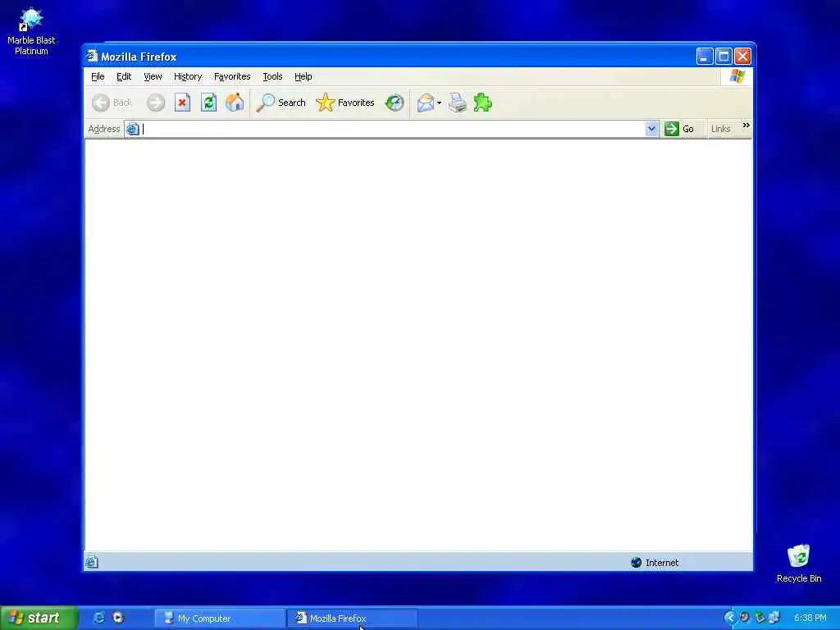Open the History clock icon
This screenshot has width=840, height=630.
(x=395, y=103)
